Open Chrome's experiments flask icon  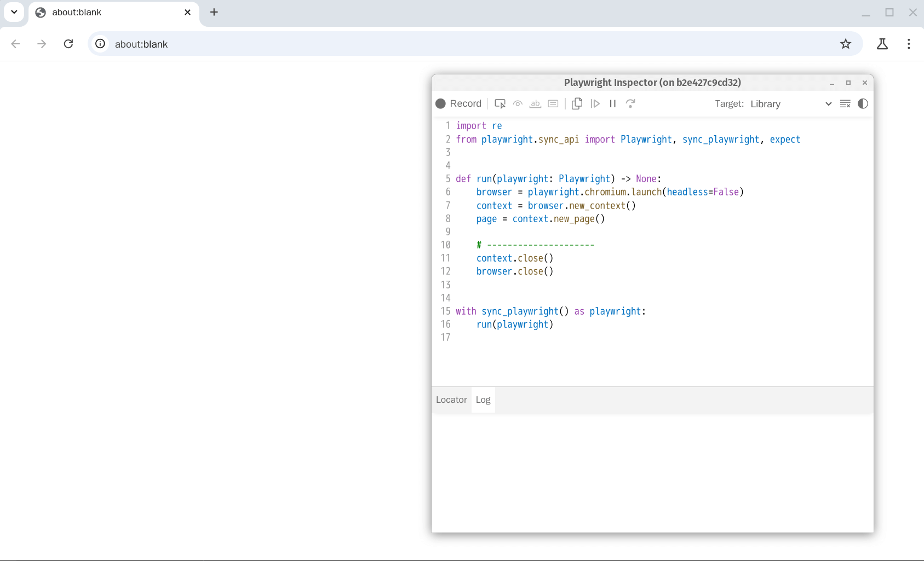882,44
